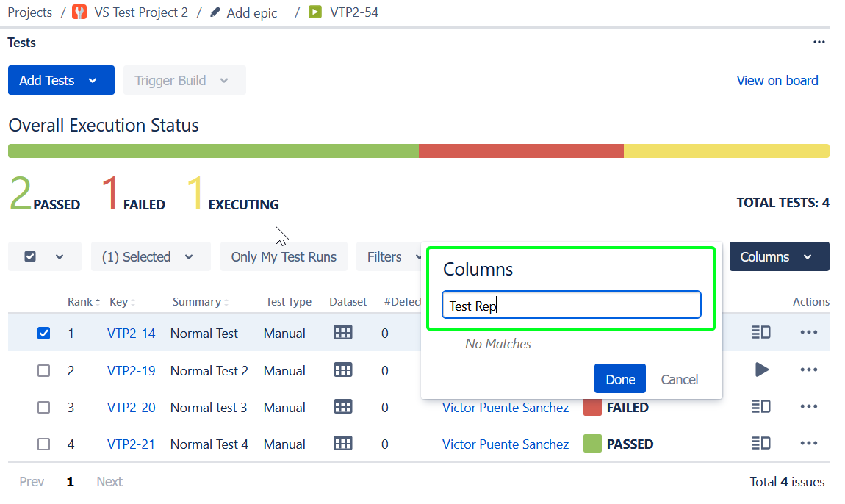Click VS Test Project 2 project icon
This screenshot has width=845, height=504.
tap(79, 12)
